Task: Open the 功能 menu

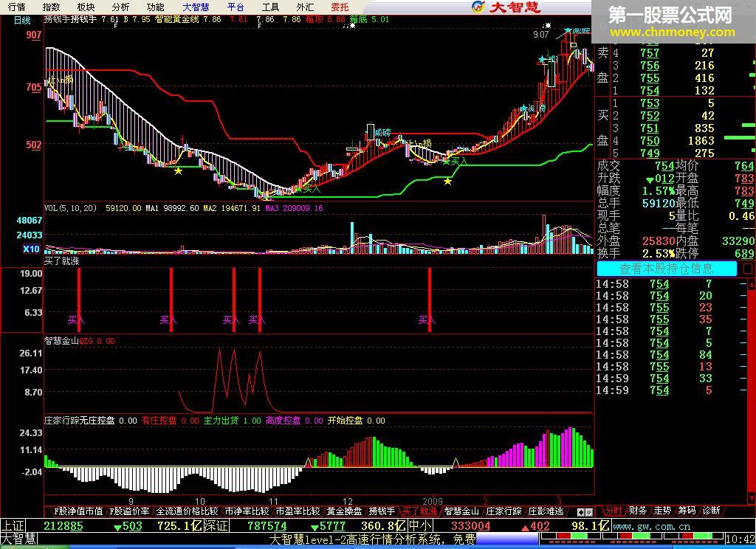Action: pyautogui.click(x=155, y=7)
